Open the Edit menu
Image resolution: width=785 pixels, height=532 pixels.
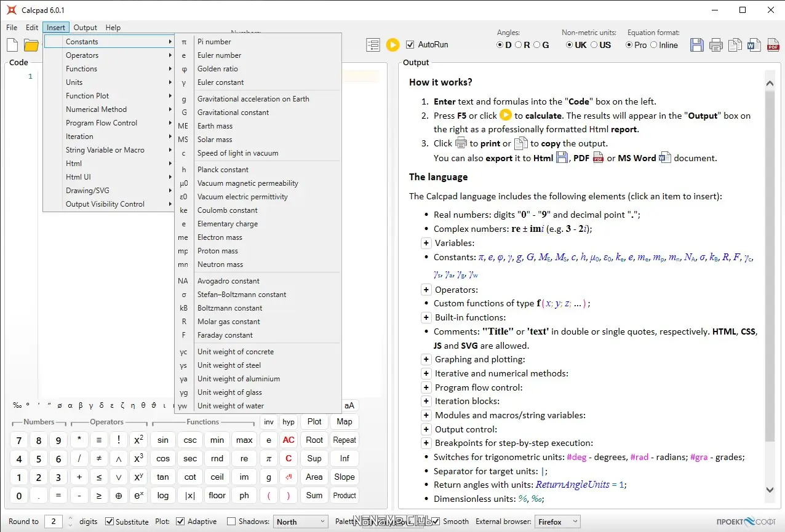[x=32, y=28]
